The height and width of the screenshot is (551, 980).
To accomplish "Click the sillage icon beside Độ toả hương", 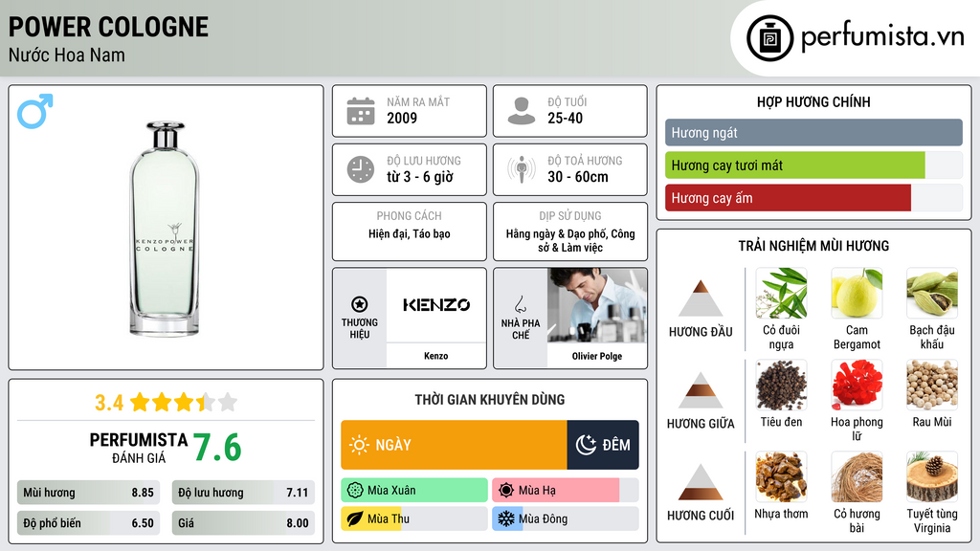I will tap(522, 169).
